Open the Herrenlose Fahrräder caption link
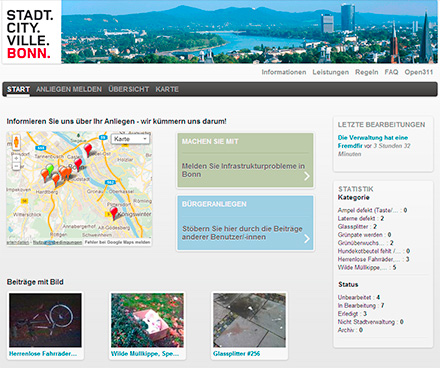The height and width of the screenshot is (368, 440). click(x=43, y=354)
